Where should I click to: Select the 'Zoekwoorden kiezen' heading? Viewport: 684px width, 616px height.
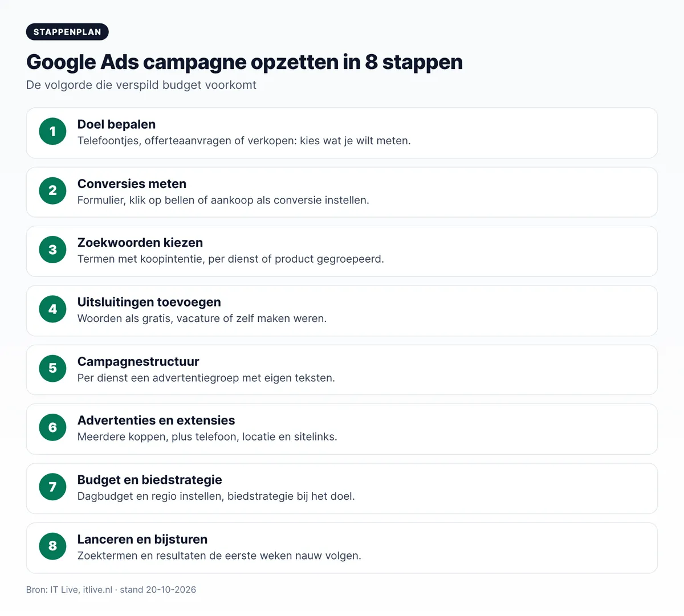(140, 243)
